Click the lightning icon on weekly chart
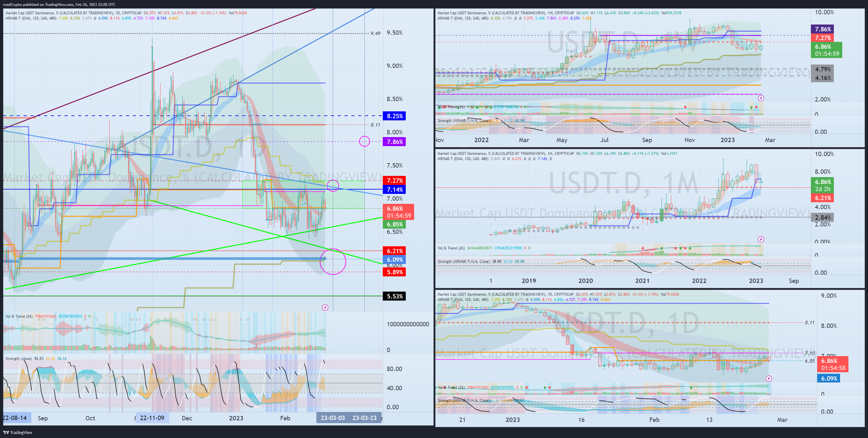 pos(761,98)
